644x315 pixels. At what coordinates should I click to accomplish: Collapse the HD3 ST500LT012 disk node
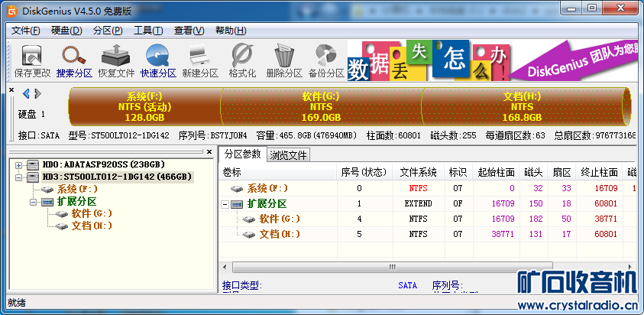click(x=18, y=177)
